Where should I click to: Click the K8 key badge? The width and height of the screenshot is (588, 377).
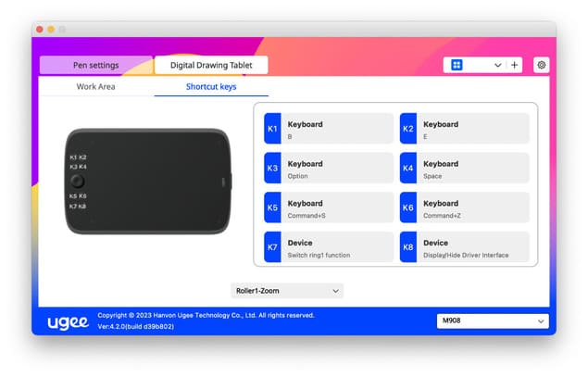(x=408, y=247)
